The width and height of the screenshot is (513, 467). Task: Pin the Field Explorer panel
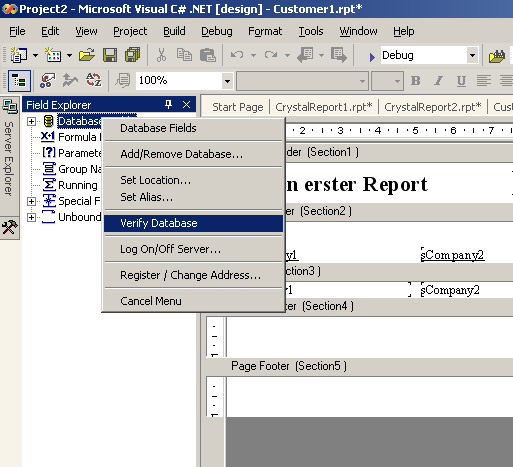168,105
